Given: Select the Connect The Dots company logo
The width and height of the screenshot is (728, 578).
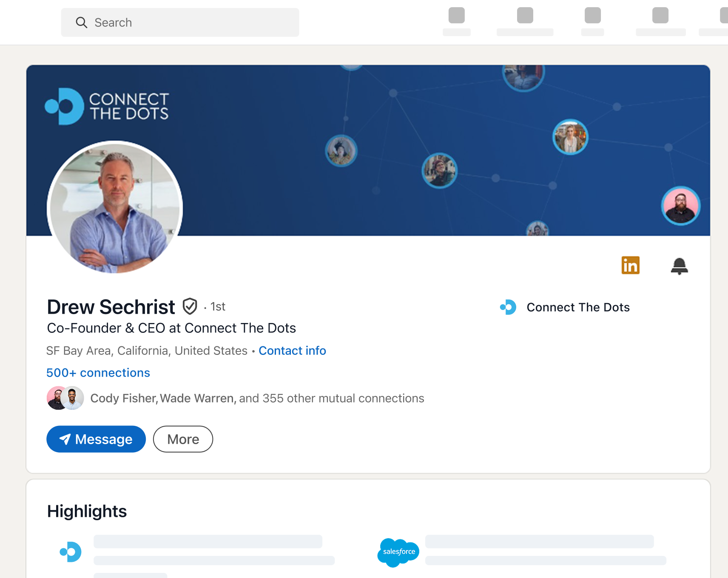Looking at the screenshot, I should click(x=508, y=307).
